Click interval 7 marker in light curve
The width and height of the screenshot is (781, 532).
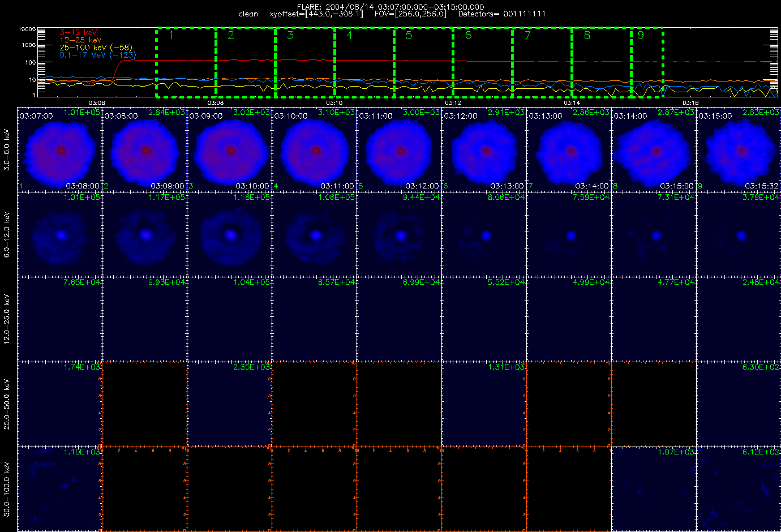(x=528, y=35)
